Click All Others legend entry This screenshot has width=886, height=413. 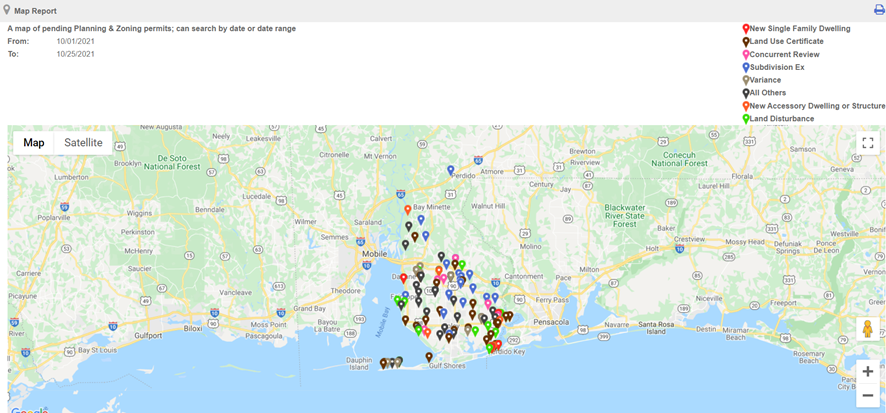click(764, 93)
